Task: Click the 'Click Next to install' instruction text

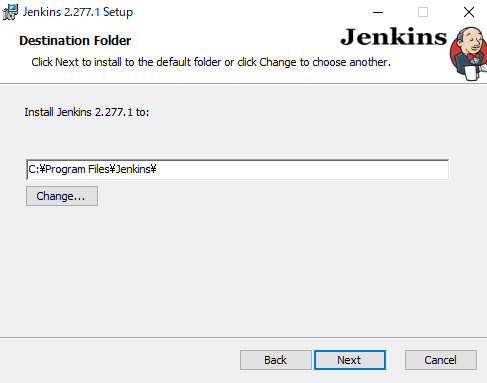Action: point(211,62)
